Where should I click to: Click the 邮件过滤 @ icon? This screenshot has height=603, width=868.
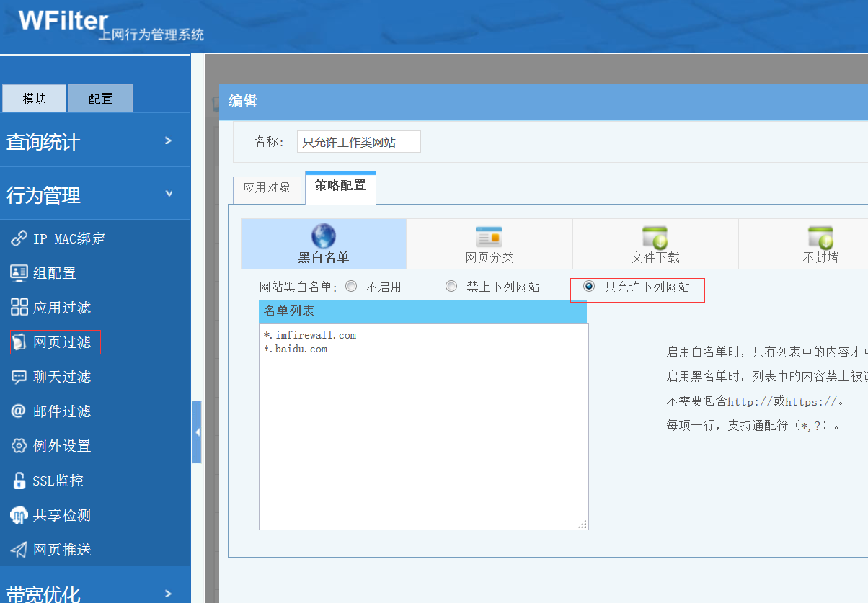tap(19, 411)
